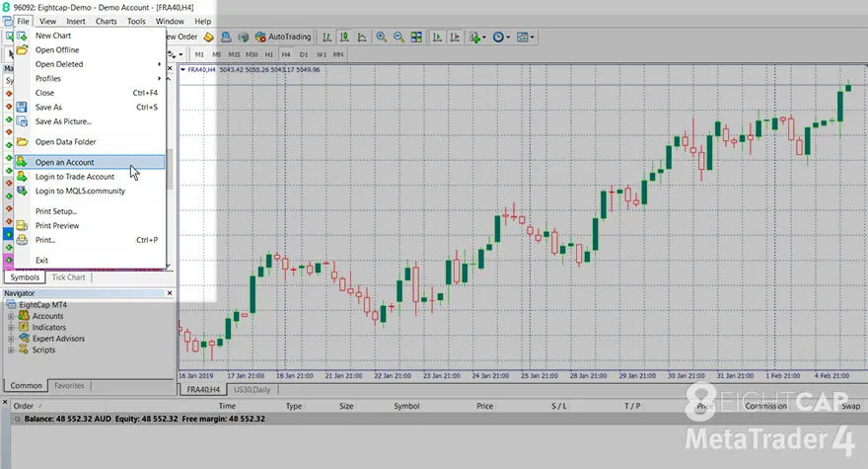868x469 pixels.
Task: Click the Tile Windows icon
Action: point(416,38)
